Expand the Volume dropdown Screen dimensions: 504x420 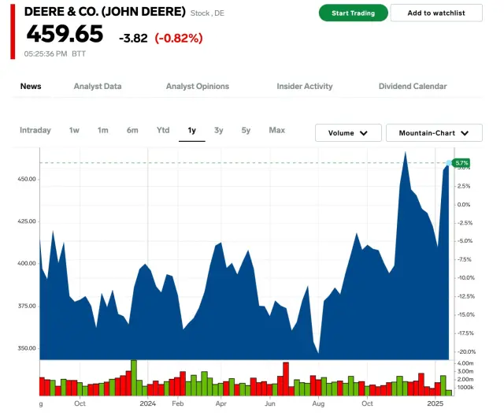point(348,133)
